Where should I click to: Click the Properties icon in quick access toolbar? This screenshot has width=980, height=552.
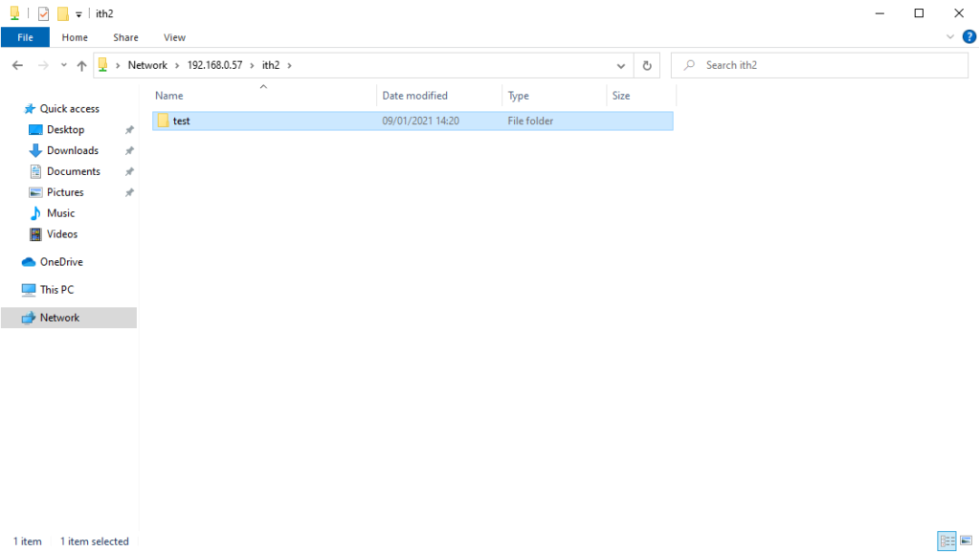pos(43,13)
